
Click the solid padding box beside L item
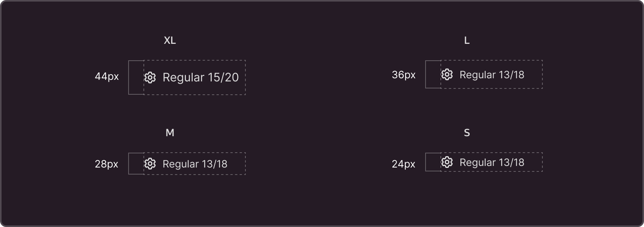point(433,74)
